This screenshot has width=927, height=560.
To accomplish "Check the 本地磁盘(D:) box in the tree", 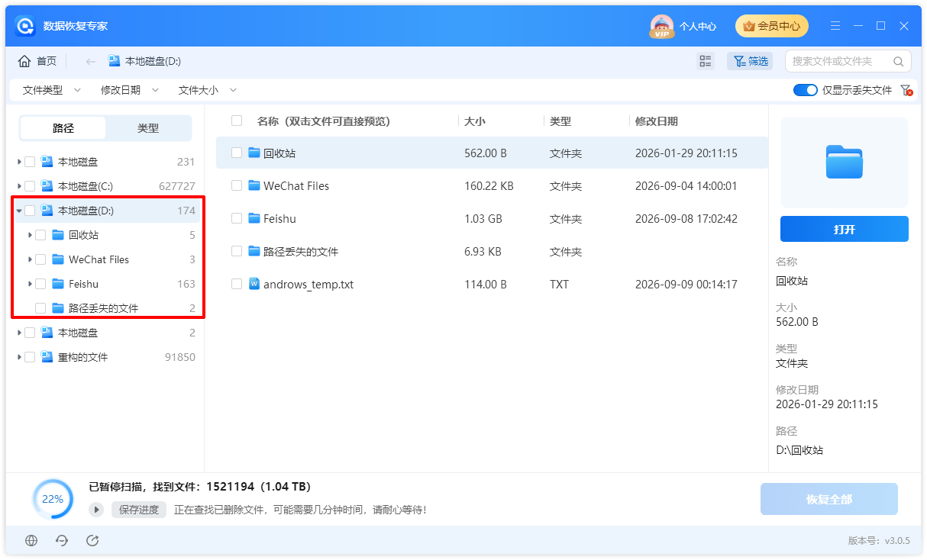I will [30, 211].
